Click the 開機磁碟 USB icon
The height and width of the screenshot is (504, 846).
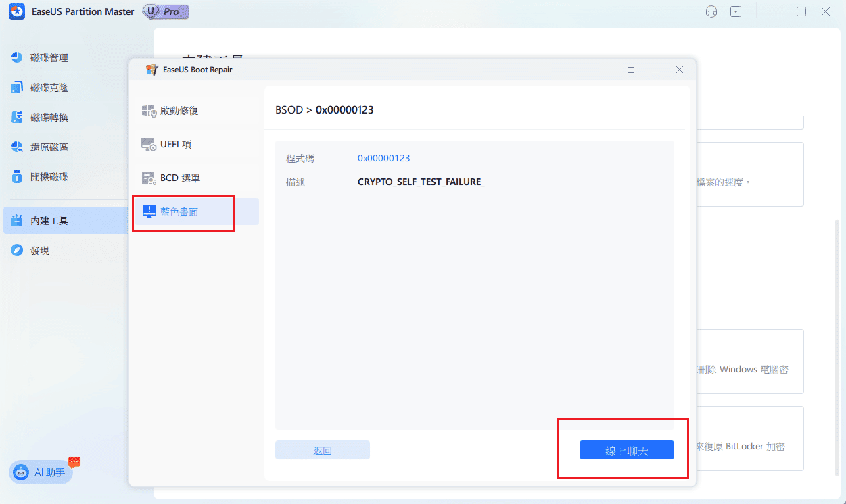(x=18, y=177)
